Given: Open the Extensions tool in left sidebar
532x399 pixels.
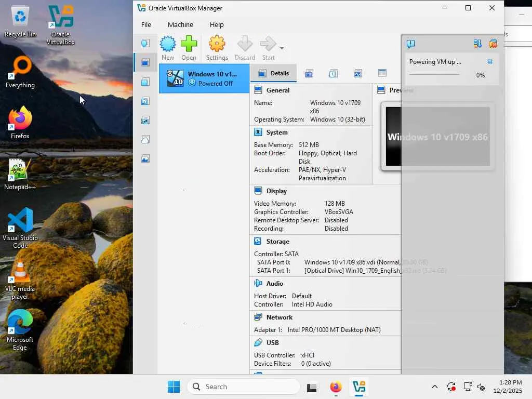Looking at the screenshot, I should pos(145,82).
